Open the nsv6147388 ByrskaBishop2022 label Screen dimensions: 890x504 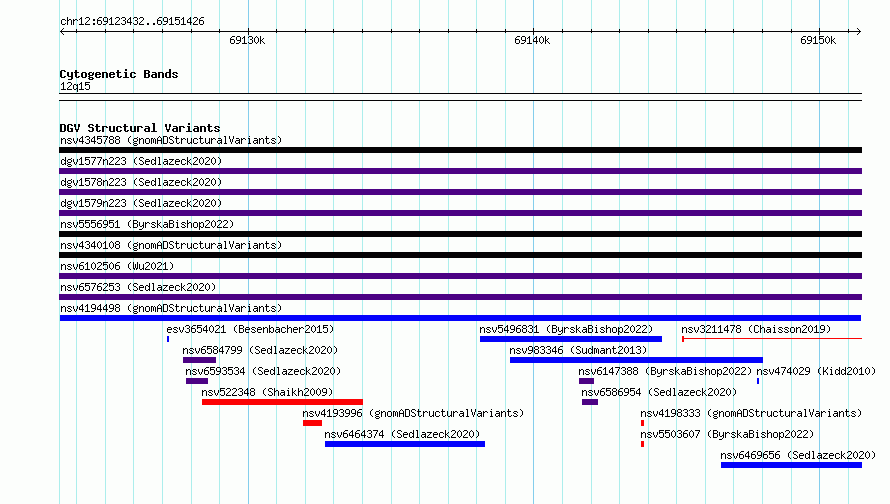click(665, 371)
